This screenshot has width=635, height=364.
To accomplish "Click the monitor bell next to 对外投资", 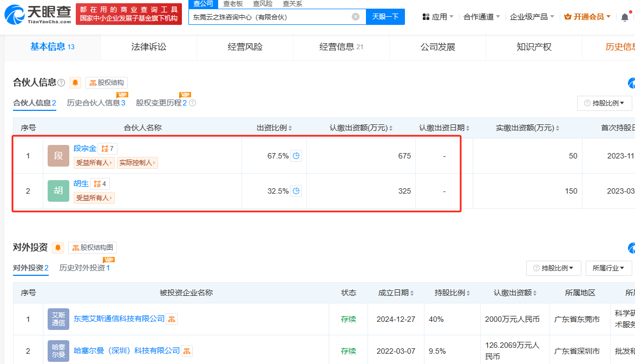I will click(58, 248).
